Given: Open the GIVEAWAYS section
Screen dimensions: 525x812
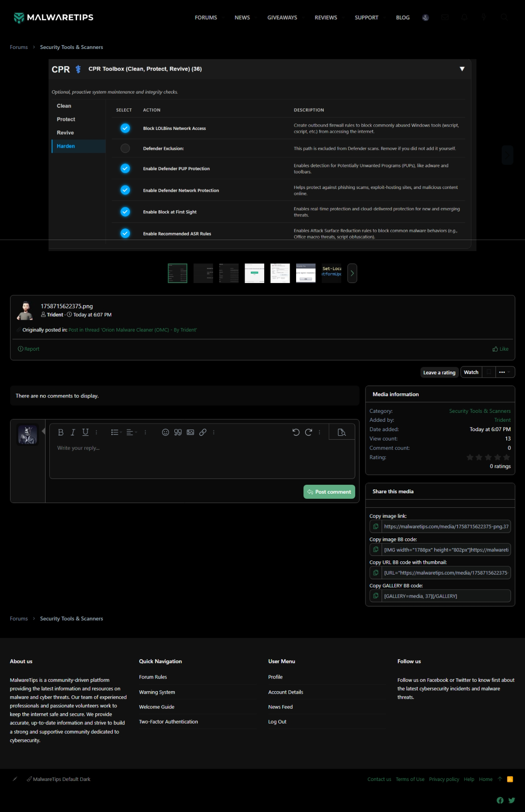Looking at the screenshot, I should 282,17.
